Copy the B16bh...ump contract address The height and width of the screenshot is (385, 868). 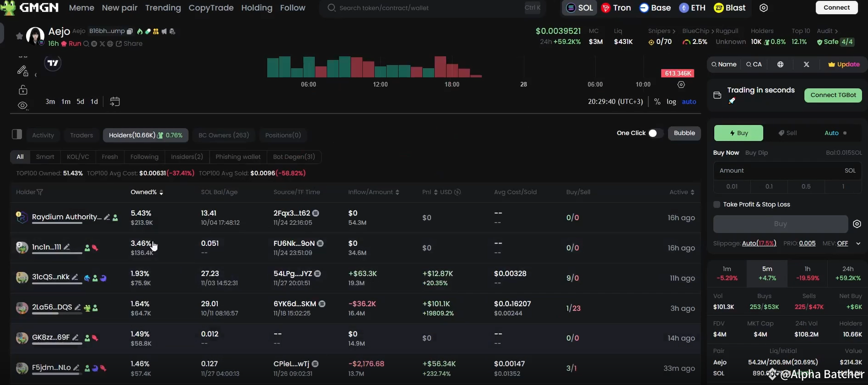point(129,31)
